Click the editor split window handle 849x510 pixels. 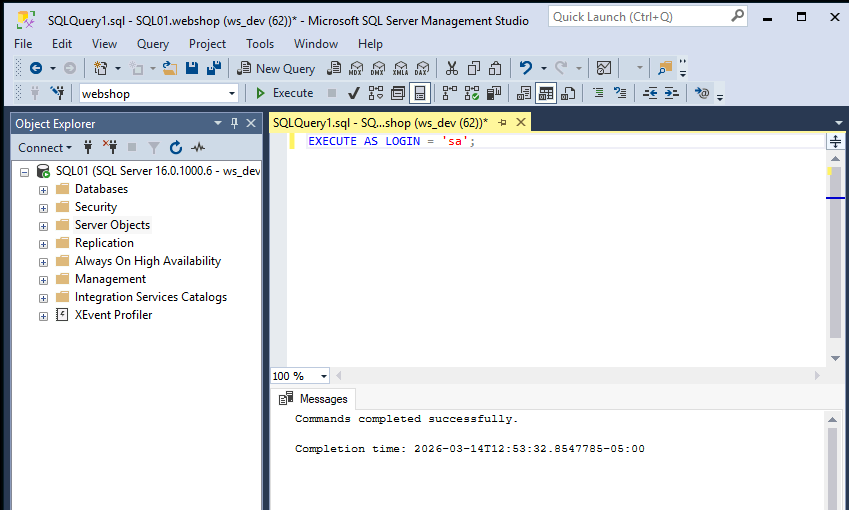[x=835, y=142]
